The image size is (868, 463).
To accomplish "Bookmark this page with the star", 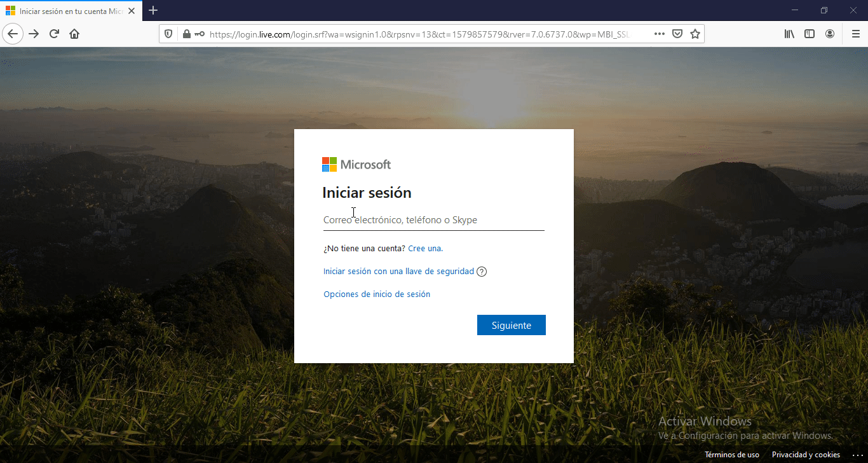I will (x=695, y=34).
